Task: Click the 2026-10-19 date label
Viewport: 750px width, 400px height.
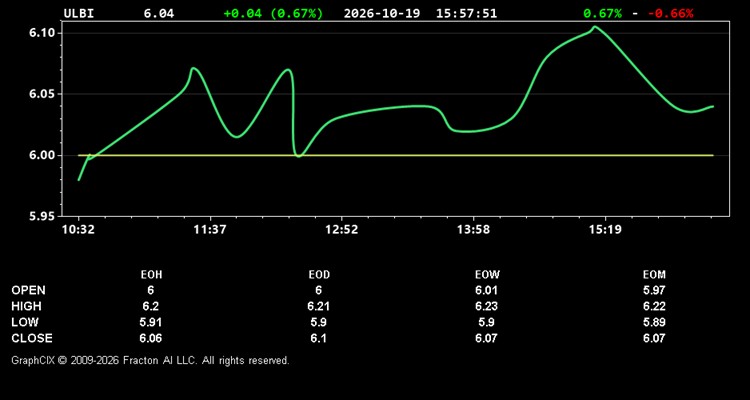Action: [382, 13]
